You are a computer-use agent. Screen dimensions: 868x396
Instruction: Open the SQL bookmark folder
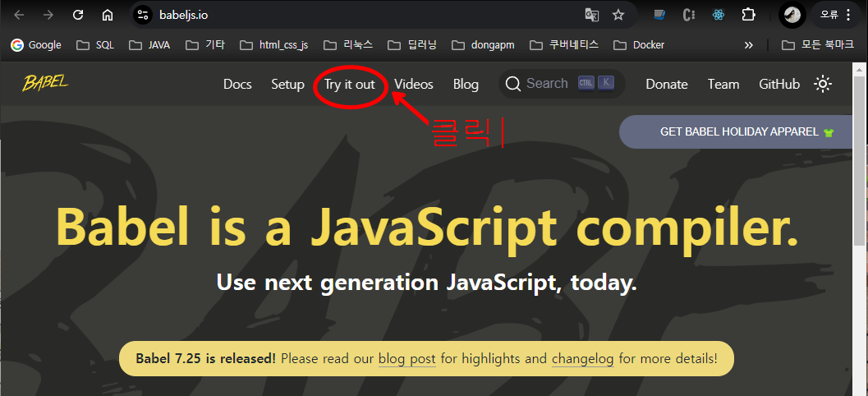point(95,45)
